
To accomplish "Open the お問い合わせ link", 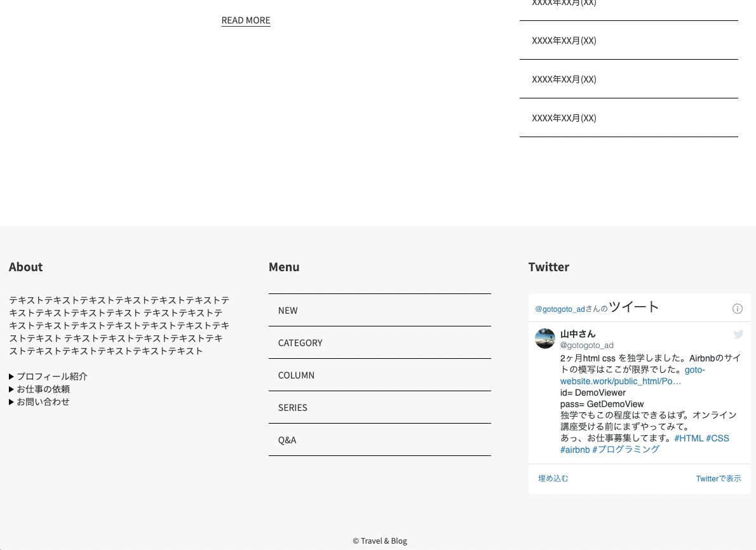I will (43, 402).
